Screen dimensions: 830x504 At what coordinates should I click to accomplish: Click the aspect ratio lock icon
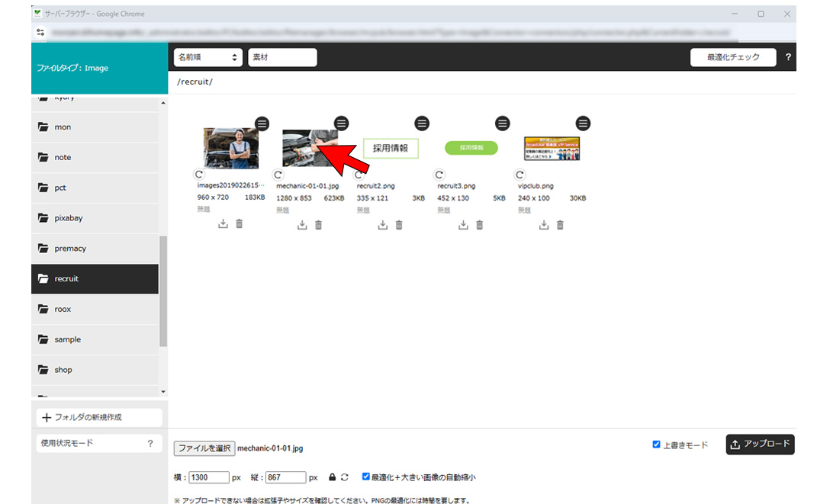(x=332, y=477)
